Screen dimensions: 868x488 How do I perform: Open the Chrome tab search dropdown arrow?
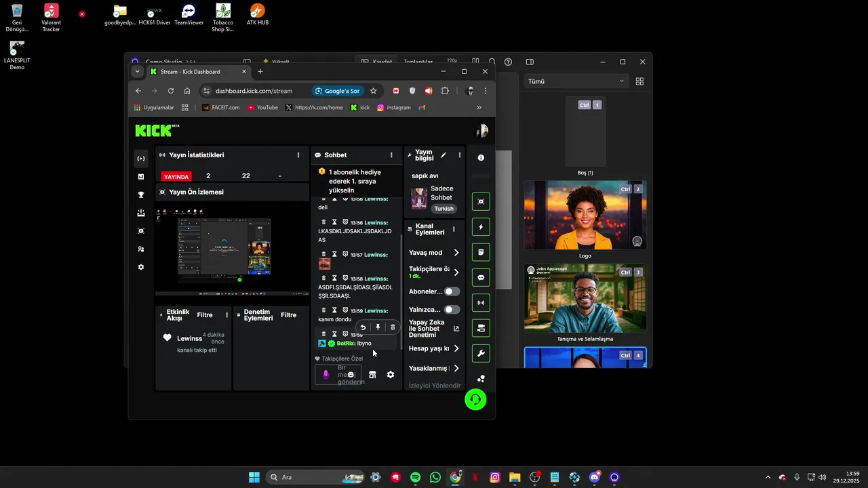tap(138, 71)
